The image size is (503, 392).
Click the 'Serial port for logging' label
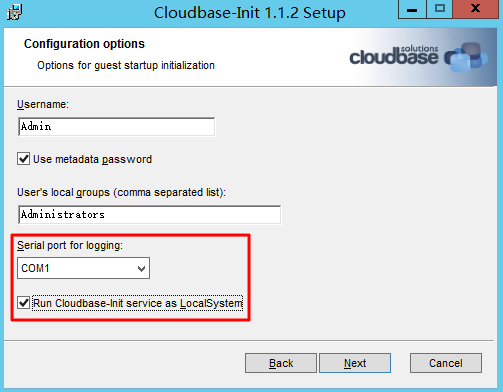[x=70, y=245]
